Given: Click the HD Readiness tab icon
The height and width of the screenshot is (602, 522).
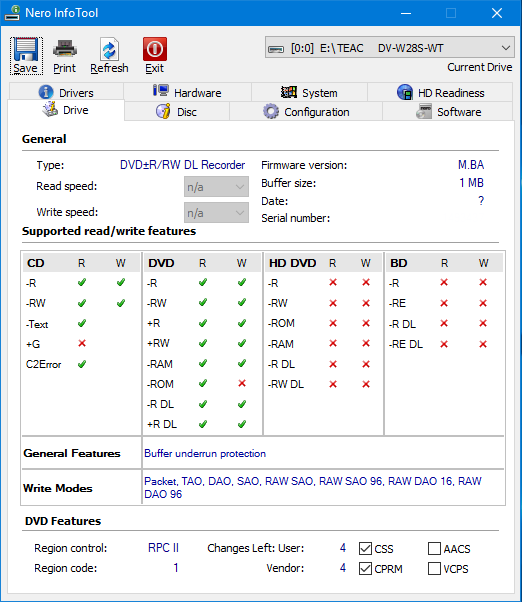Looking at the screenshot, I should (x=405, y=92).
